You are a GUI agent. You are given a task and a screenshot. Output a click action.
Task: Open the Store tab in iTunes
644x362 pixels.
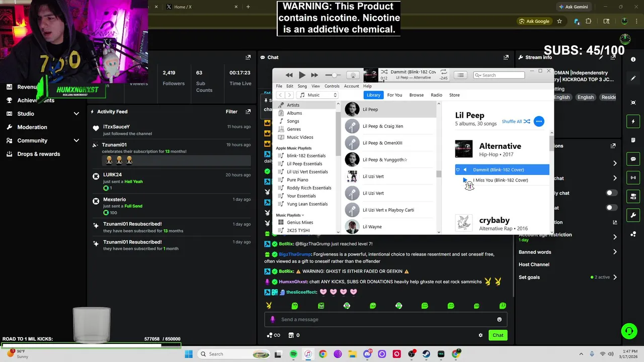pos(454,95)
